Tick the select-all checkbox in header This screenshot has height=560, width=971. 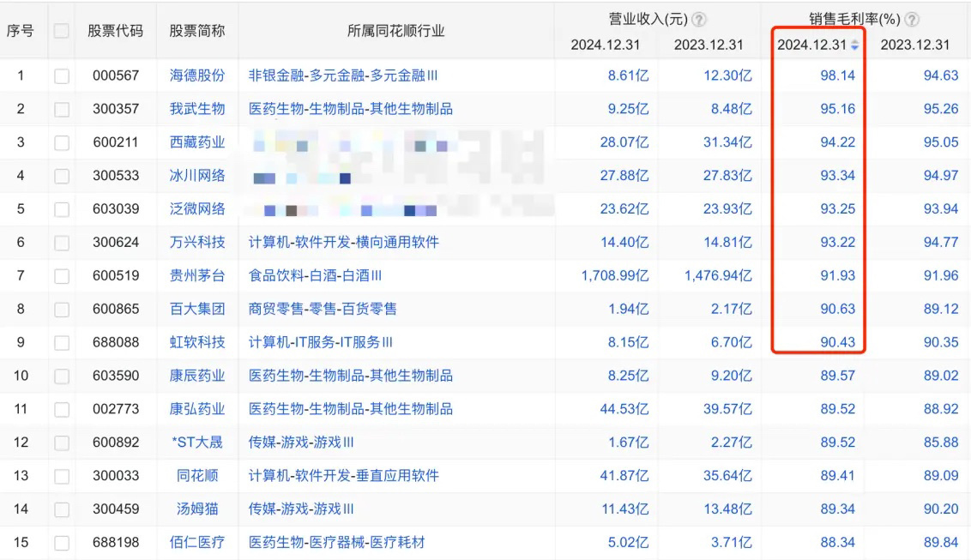(61, 30)
